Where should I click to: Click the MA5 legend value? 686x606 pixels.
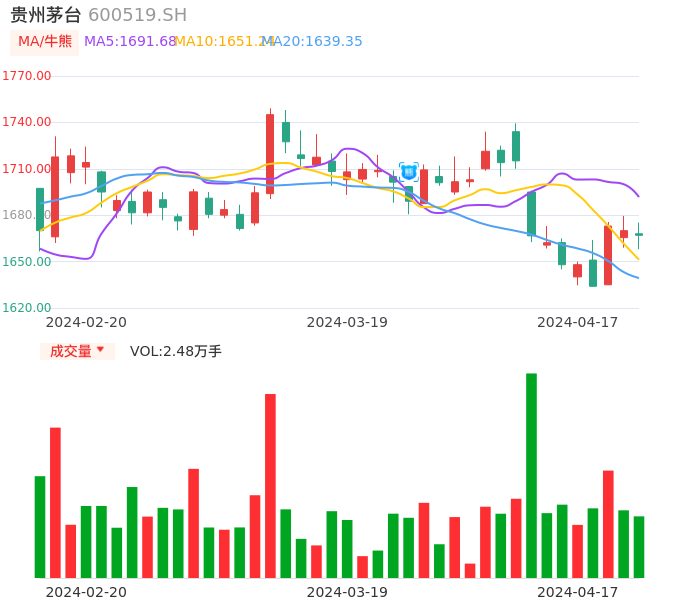point(130,42)
